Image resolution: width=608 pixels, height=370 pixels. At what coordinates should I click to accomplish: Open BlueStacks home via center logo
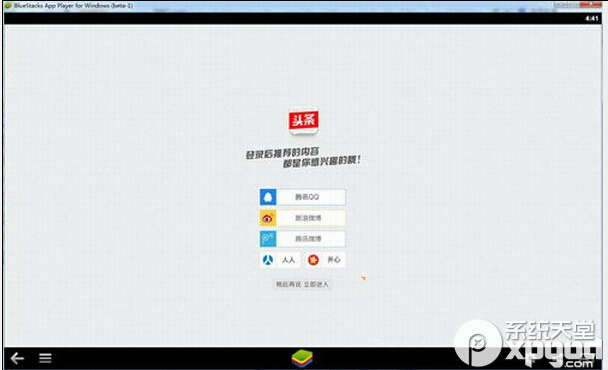tap(302, 358)
